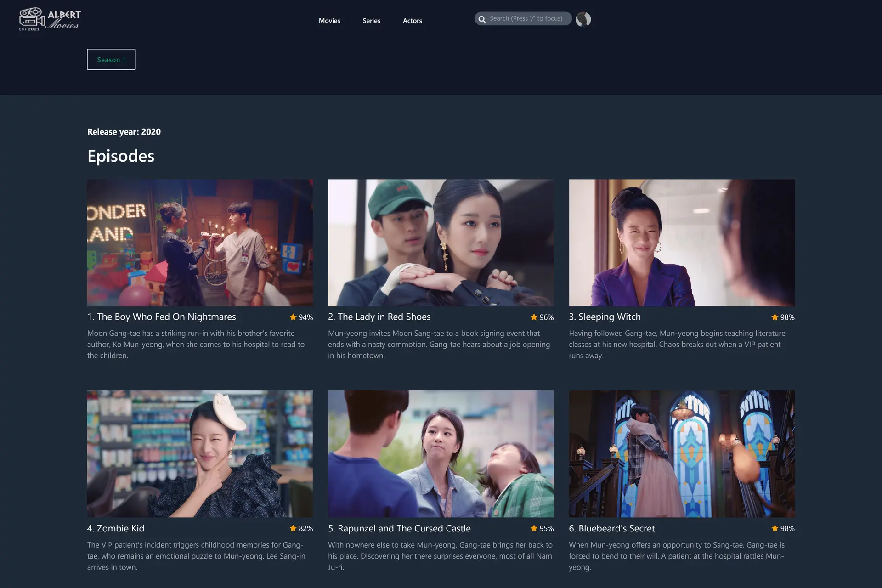Click Sleeping Witch star rating icon
This screenshot has width=882, height=588.
pyautogui.click(x=775, y=317)
